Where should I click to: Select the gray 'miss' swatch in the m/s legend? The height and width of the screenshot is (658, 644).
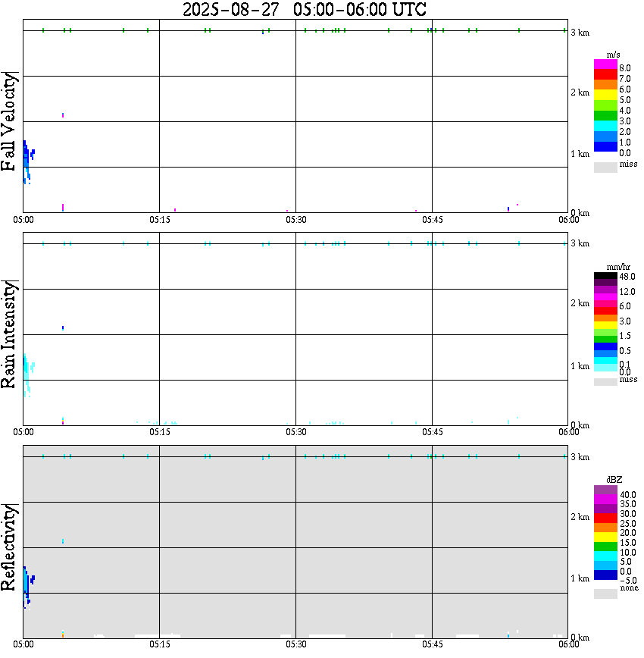[x=605, y=167]
